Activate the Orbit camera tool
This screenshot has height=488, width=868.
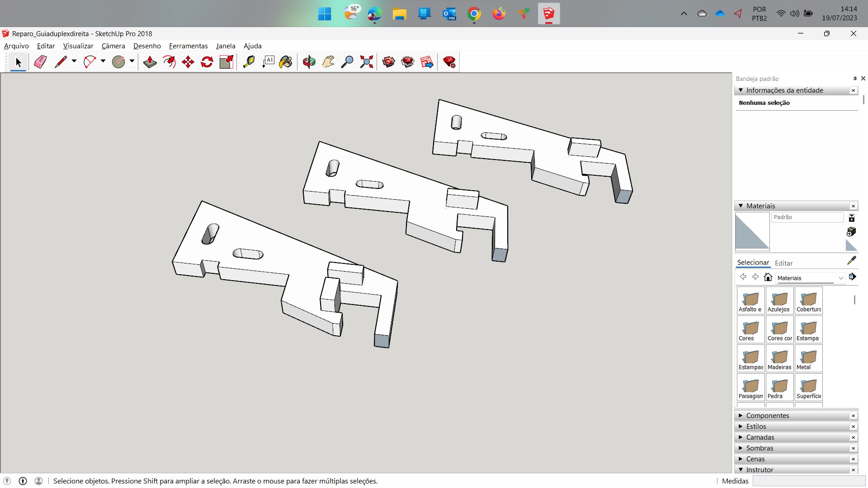pyautogui.click(x=309, y=62)
